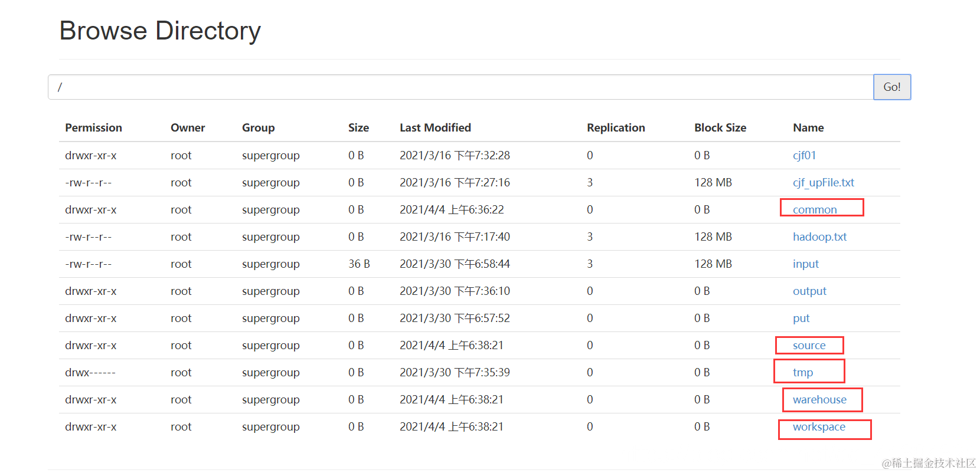Select the drwx------ permission cell

tap(90, 372)
